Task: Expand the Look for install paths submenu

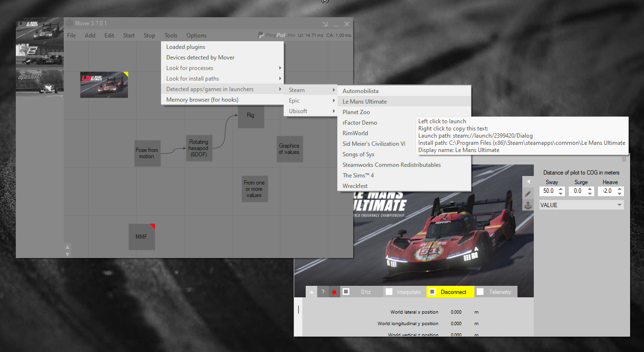Action: 222,79
